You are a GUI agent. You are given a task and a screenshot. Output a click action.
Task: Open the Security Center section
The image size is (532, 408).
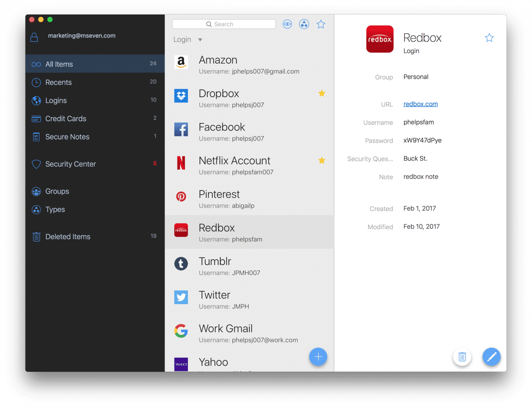click(x=95, y=164)
